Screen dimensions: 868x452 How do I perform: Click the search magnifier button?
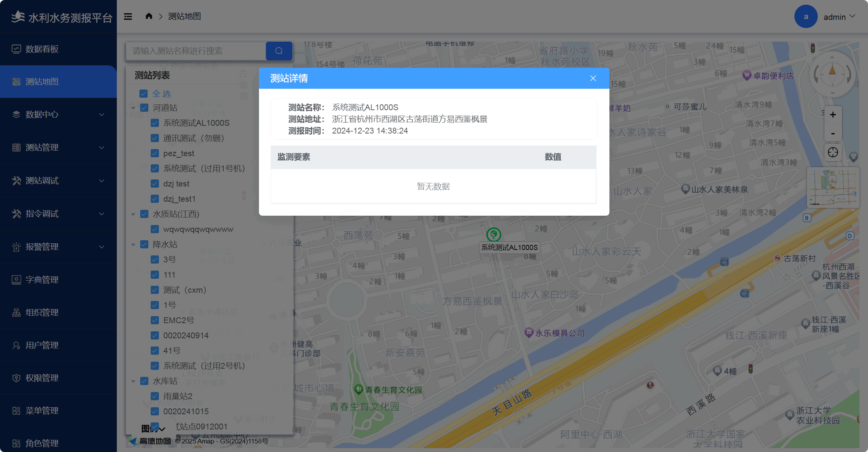coord(279,51)
